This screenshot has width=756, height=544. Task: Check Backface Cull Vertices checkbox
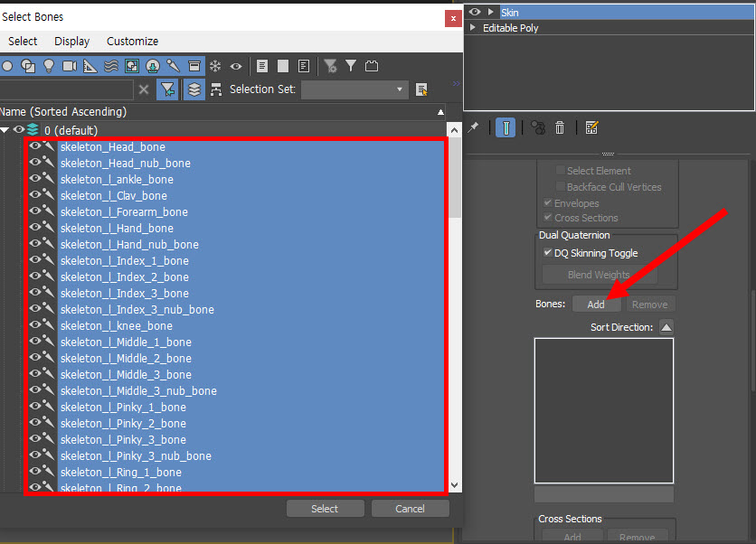(x=561, y=186)
